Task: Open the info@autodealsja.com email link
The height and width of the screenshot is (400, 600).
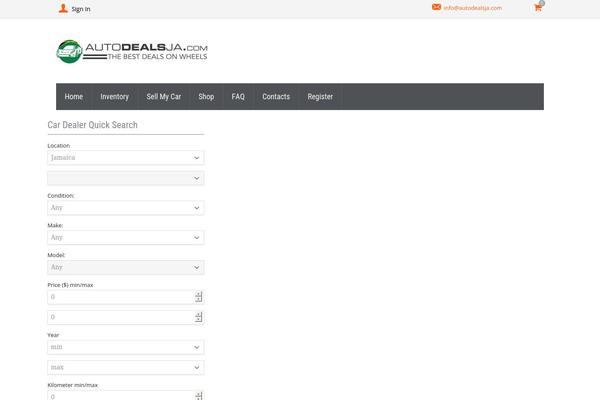Action: click(473, 8)
